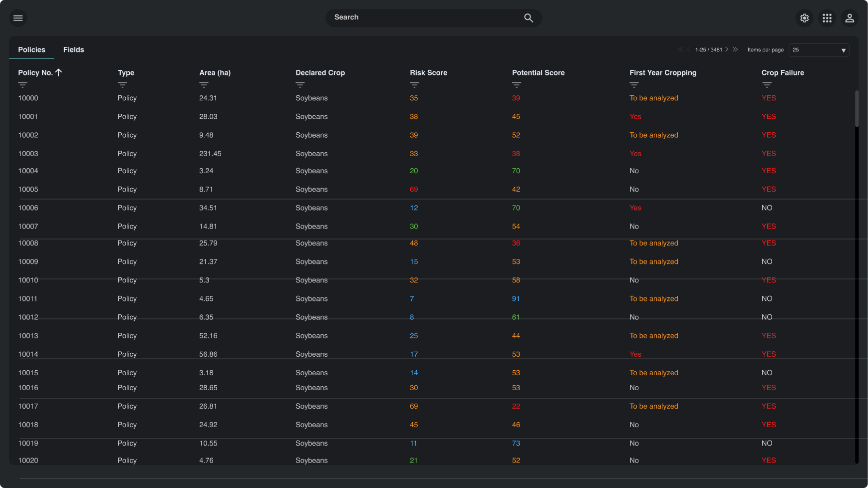Sort by the Area (ha) column header
Viewport: 868px width, 488px height.
point(215,72)
